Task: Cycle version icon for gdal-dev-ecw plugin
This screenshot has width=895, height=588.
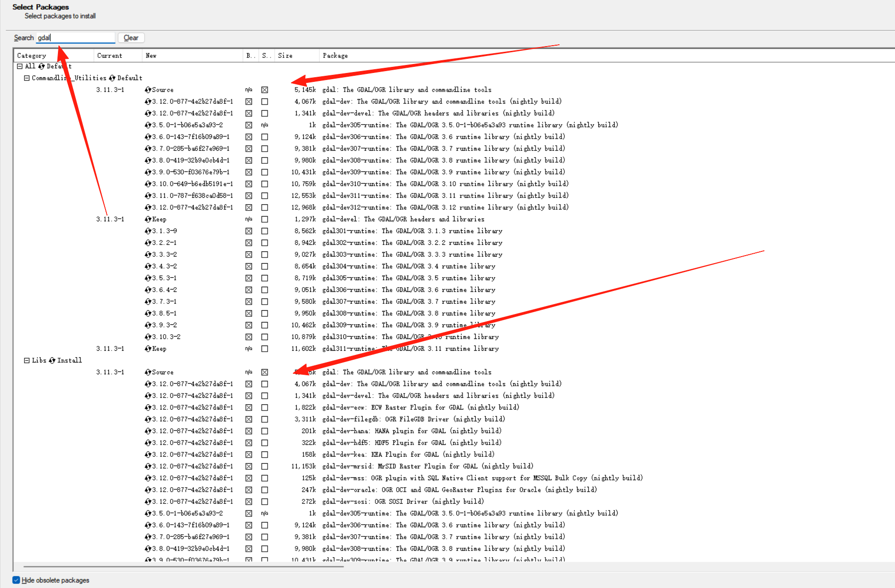Action: click(148, 408)
